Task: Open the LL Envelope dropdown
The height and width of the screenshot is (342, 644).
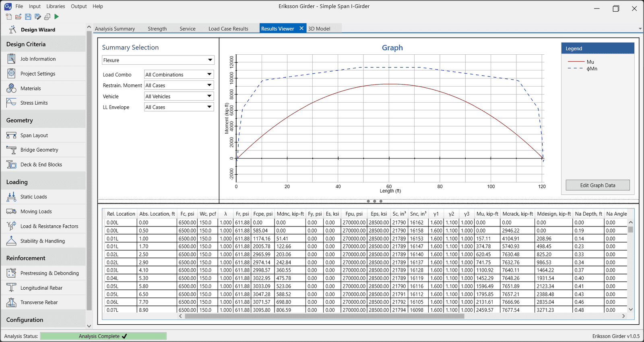Action: [x=179, y=107]
